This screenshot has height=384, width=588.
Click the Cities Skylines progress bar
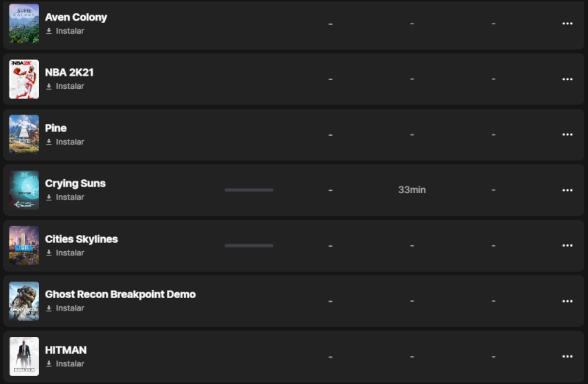tap(248, 245)
